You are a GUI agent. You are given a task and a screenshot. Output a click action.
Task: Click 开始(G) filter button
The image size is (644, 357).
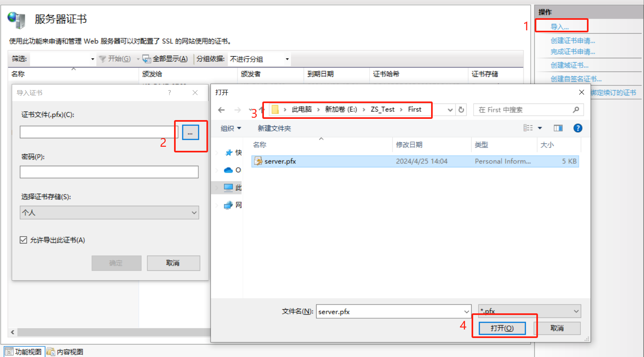[115, 59]
